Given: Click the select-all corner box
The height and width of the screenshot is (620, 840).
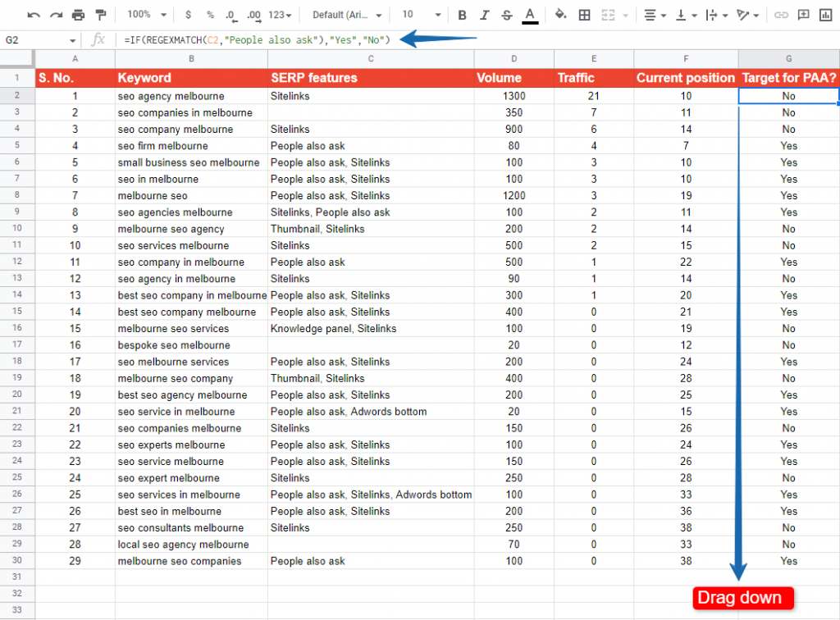Looking at the screenshot, I should pyautogui.click(x=17, y=58).
